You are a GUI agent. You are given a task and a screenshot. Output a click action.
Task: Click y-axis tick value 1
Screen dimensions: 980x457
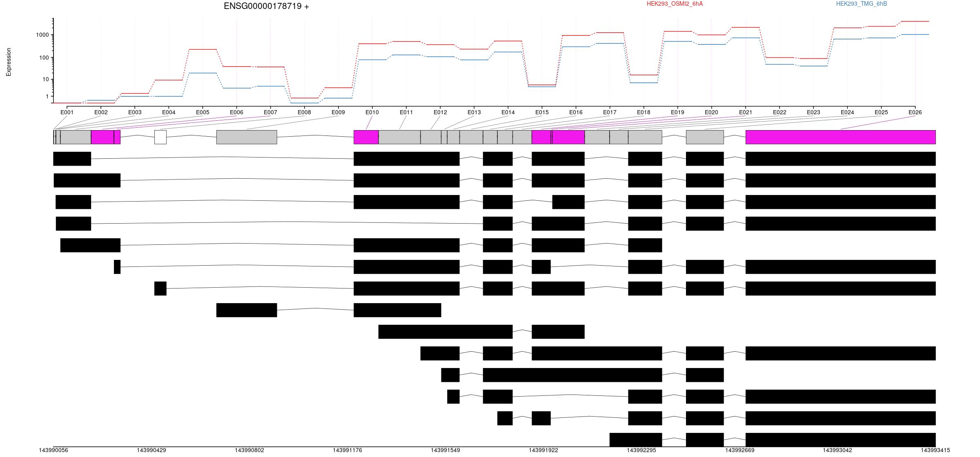47,96
